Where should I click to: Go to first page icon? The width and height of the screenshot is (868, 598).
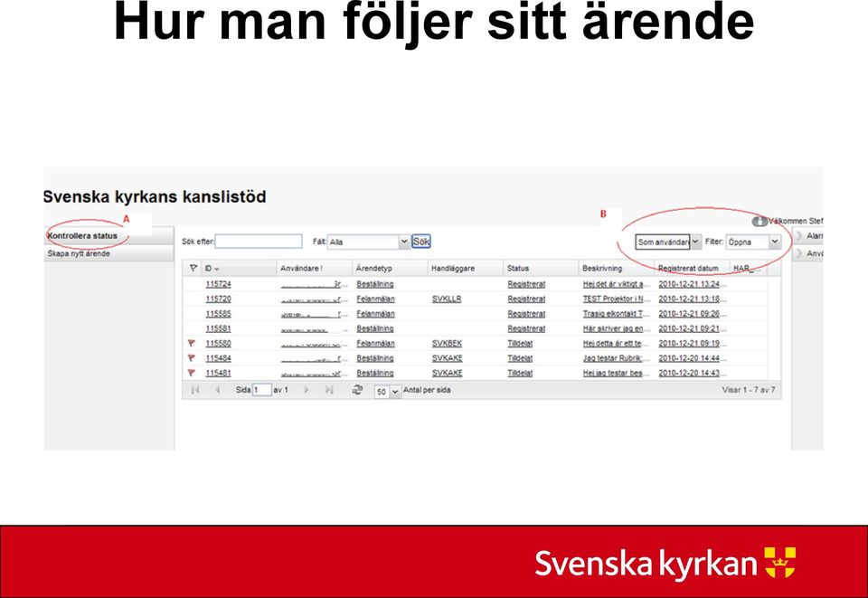pos(195,390)
